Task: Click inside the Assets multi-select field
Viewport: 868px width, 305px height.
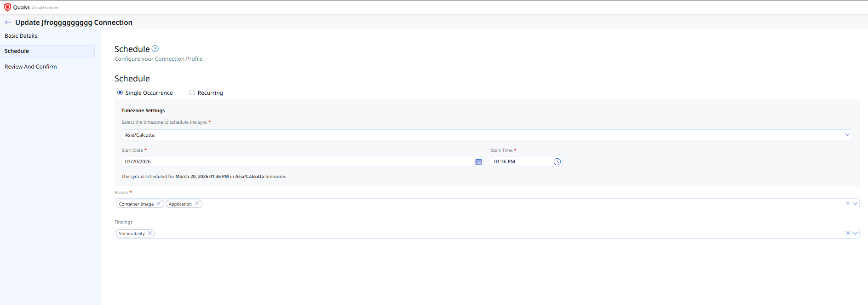Action: 487,204
